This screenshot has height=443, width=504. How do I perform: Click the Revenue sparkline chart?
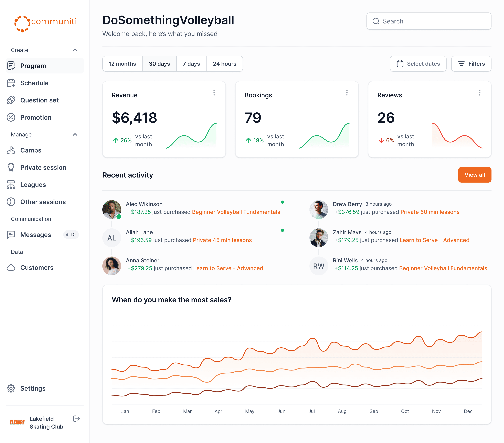point(192,135)
